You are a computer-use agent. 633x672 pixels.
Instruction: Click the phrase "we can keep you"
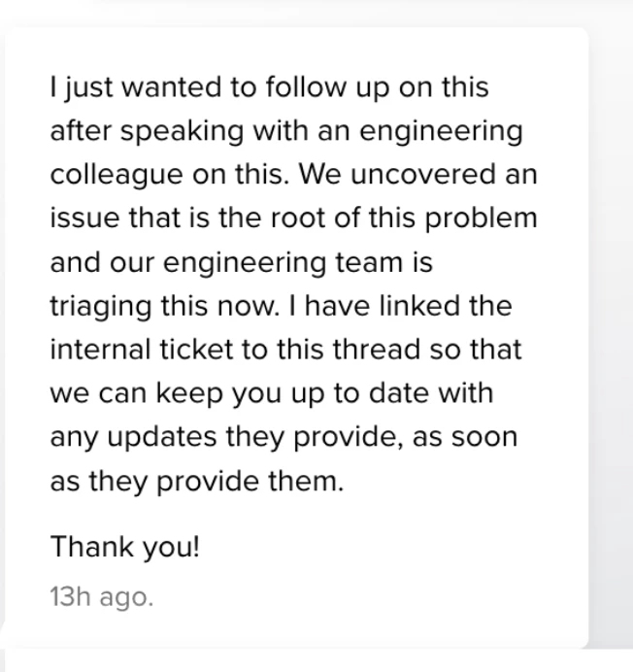(x=166, y=394)
